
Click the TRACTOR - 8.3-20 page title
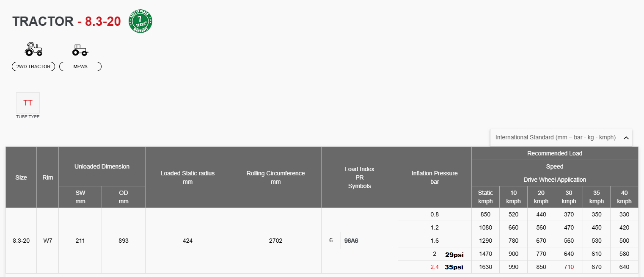point(66,21)
